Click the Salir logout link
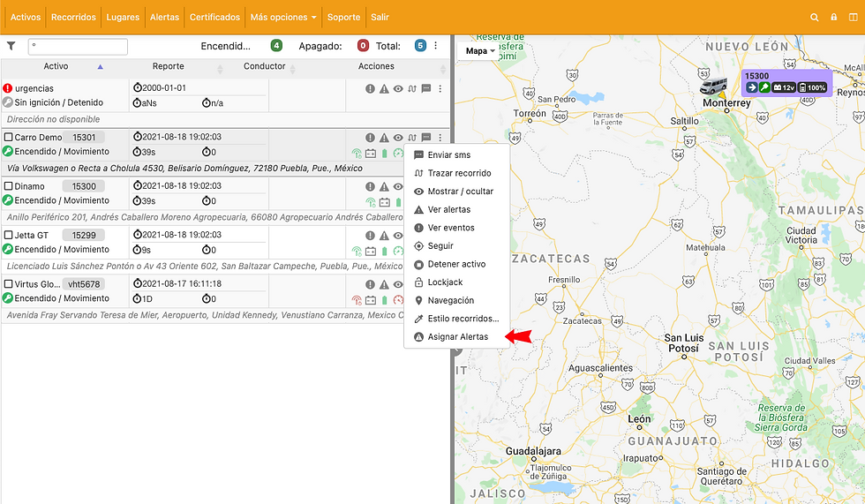This screenshot has width=865, height=504. [380, 17]
